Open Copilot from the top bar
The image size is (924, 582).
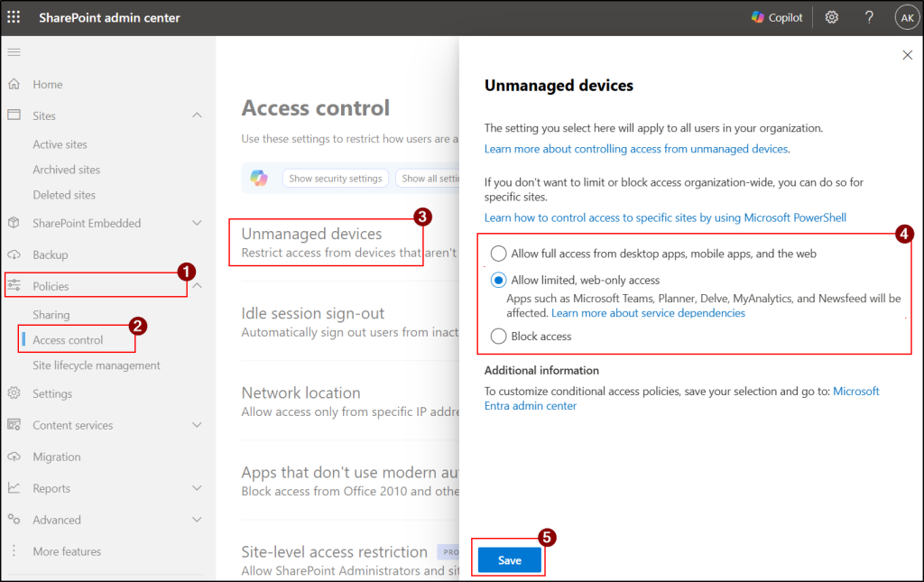[777, 18]
